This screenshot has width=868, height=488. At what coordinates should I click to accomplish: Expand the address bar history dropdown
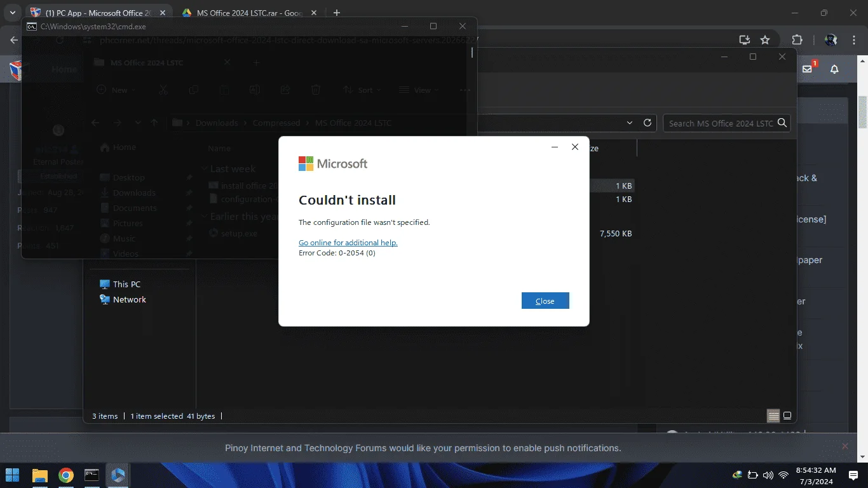pyautogui.click(x=630, y=123)
